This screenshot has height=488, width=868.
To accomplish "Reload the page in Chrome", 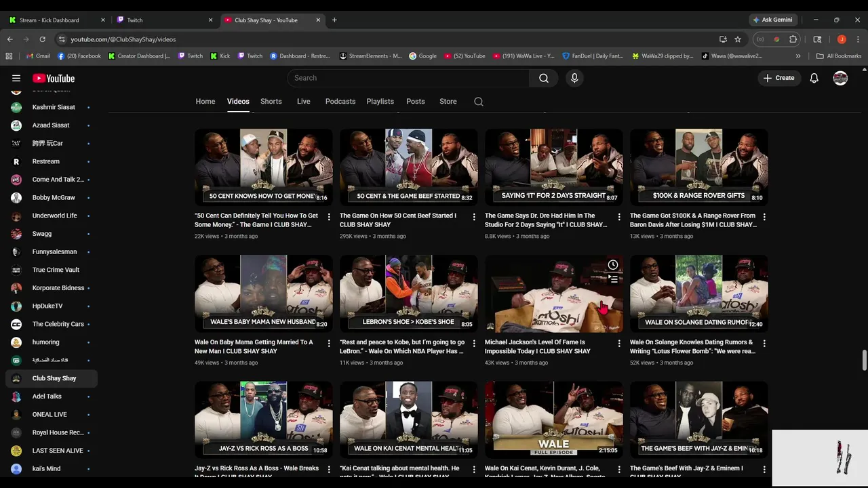I will (42, 39).
